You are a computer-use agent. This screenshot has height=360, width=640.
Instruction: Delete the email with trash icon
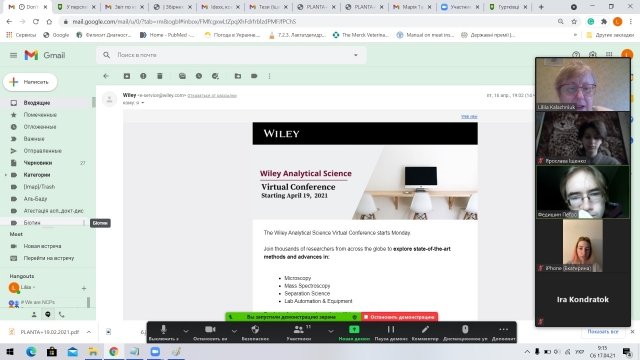pos(160,76)
